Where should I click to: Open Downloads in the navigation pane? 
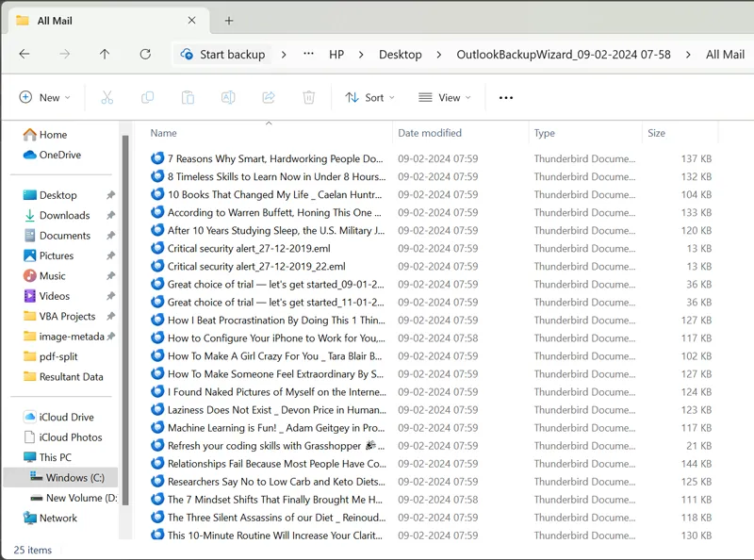coord(64,215)
